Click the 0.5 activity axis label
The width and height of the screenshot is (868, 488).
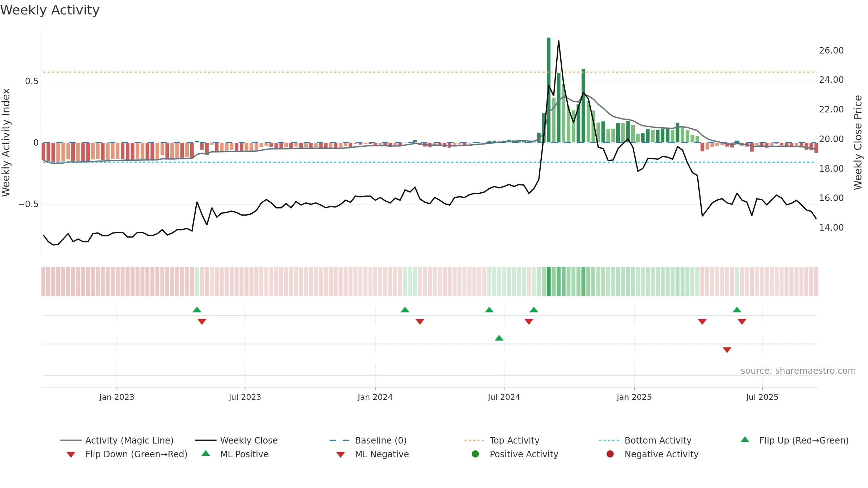point(32,81)
